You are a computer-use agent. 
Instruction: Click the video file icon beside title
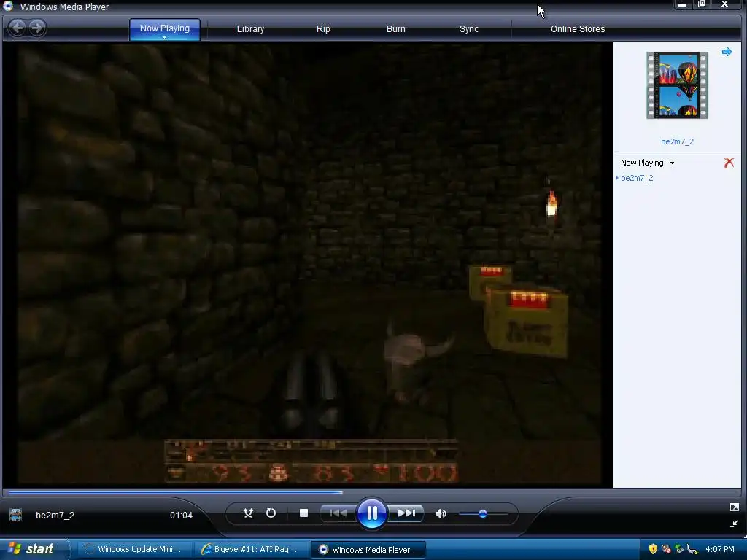click(16, 515)
